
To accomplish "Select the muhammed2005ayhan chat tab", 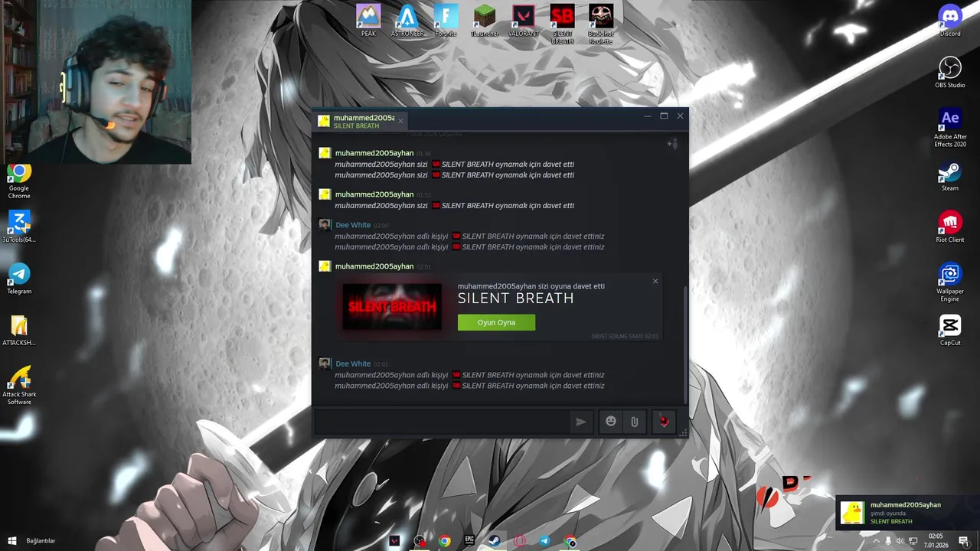I will coord(360,121).
